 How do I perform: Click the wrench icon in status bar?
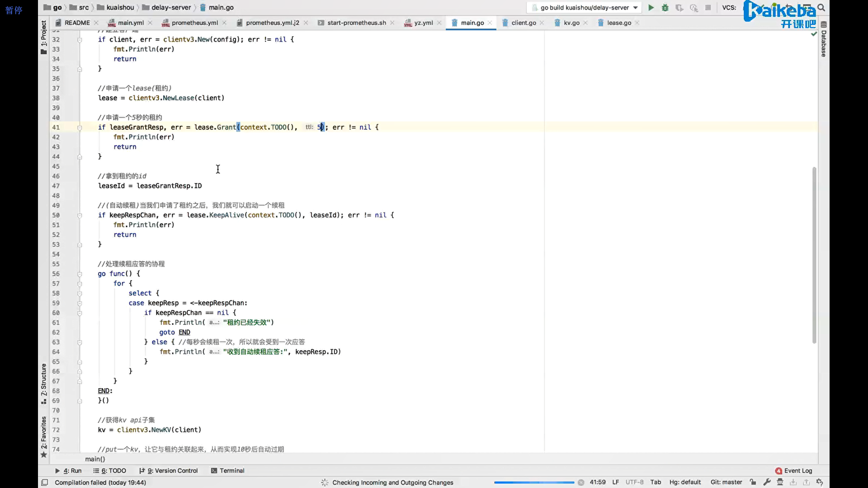point(767,482)
